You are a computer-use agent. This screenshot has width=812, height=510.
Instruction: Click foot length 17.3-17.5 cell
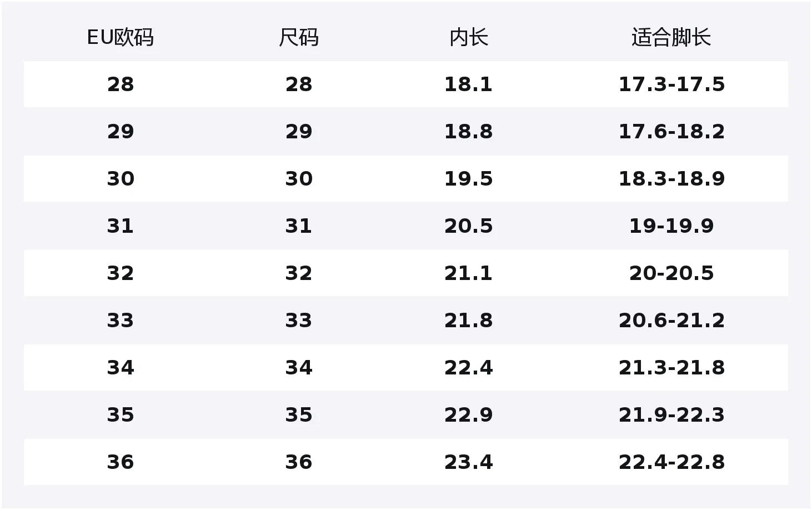coord(671,84)
